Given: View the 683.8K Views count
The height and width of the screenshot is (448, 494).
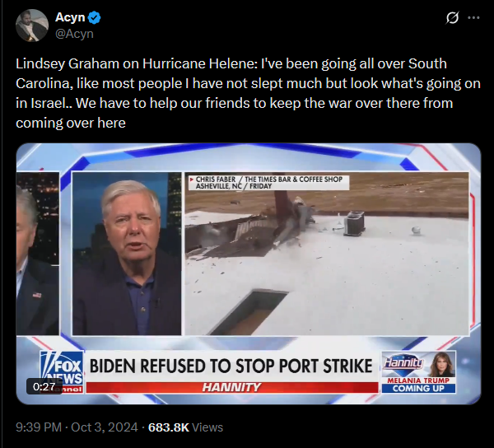Looking at the screenshot, I should [185, 427].
